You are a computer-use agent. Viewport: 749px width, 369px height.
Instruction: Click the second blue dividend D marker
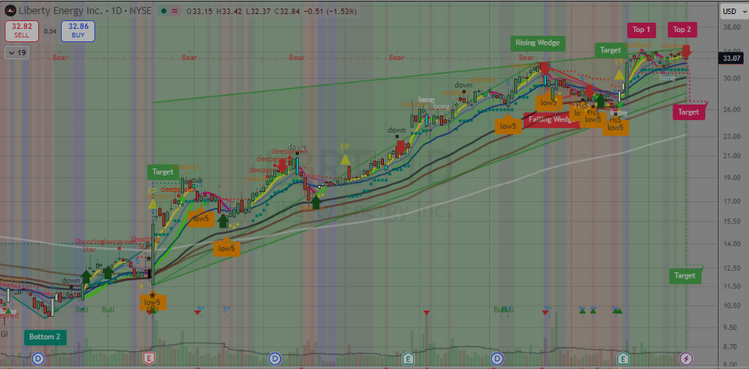tap(274, 358)
